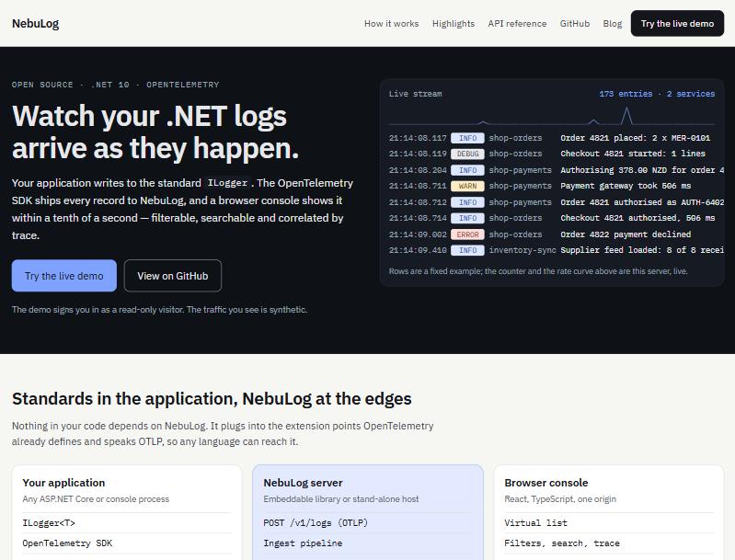The image size is (735, 560).
Task: Click the timestamp 21:14:09.002
Action: pos(418,234)
